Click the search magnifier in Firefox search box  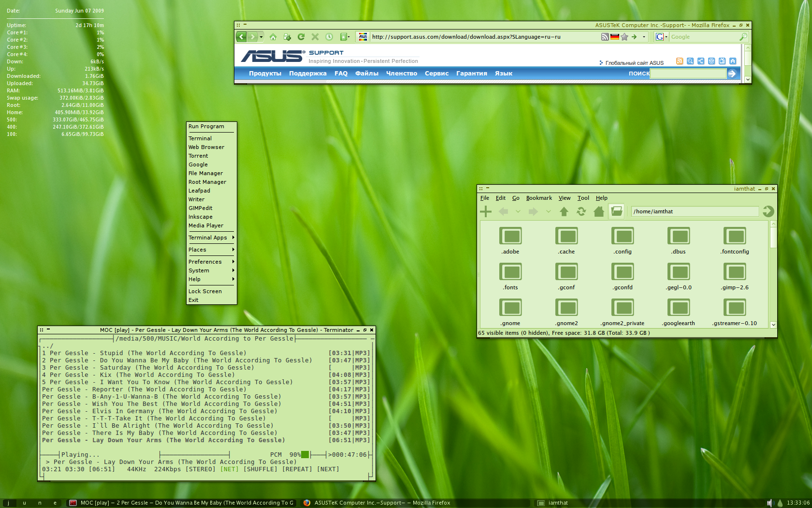[743, 37]
